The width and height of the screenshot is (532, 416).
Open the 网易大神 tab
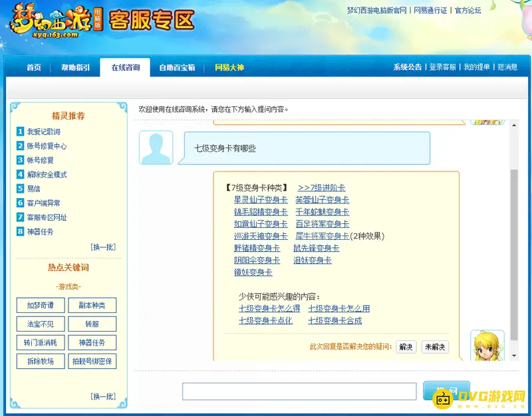tap(229, 68)
